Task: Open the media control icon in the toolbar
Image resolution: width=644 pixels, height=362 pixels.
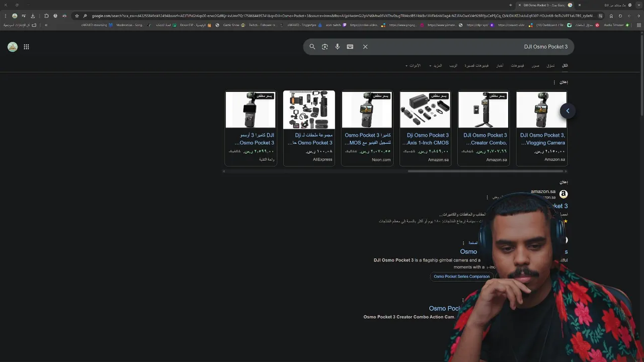Action: point(24,16)
